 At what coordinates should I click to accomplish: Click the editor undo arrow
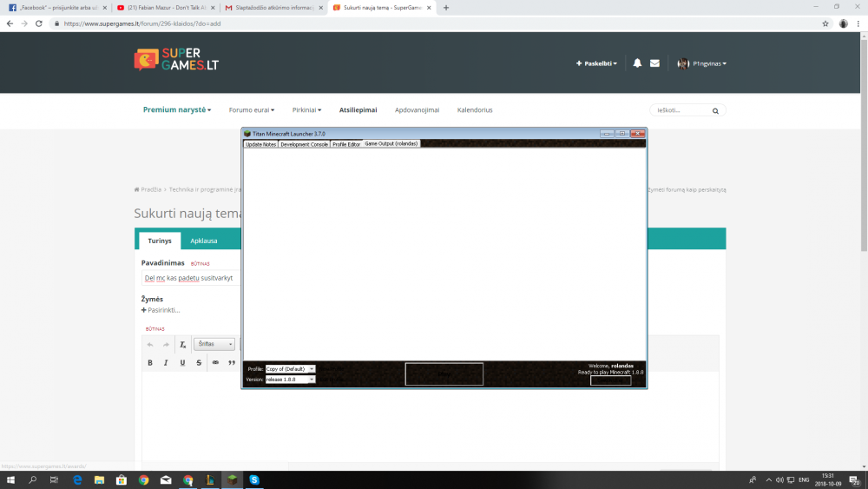150,345
